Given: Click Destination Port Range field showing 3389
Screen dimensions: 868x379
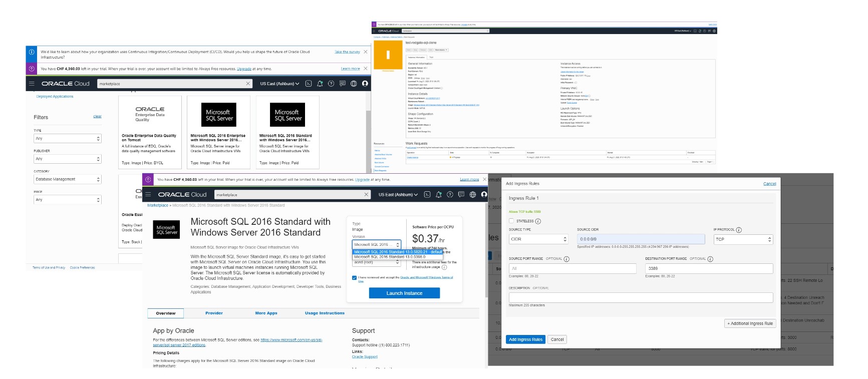Looking at the screenshot, I should tap(709, 268).
